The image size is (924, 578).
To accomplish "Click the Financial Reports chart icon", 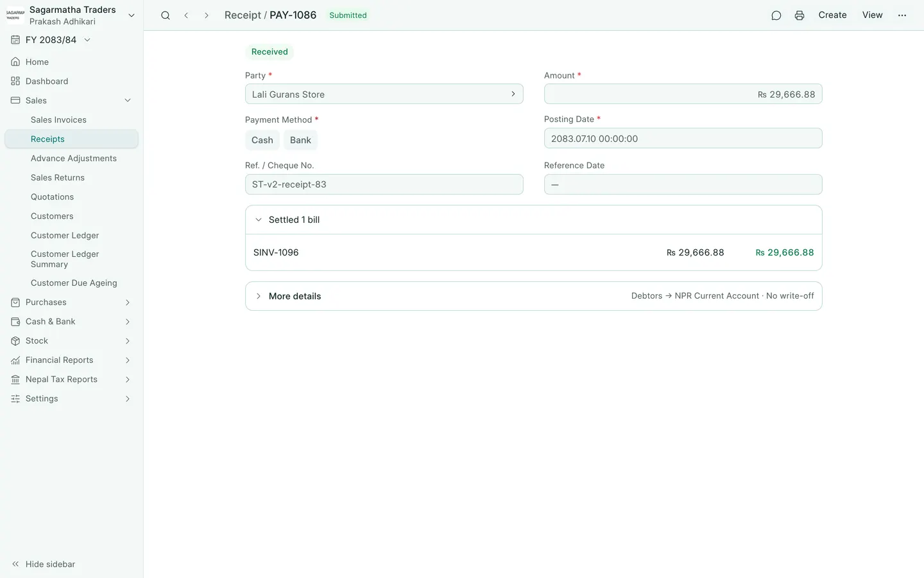I will click(15, 360).
